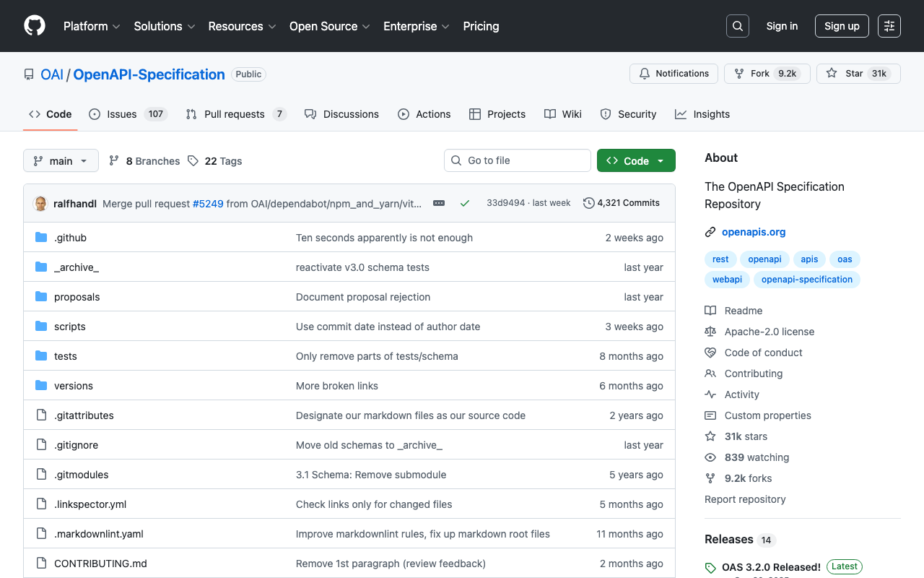The image size is (924, 578).
Task: Click the GitHub home logo
Action: [34, 26]
